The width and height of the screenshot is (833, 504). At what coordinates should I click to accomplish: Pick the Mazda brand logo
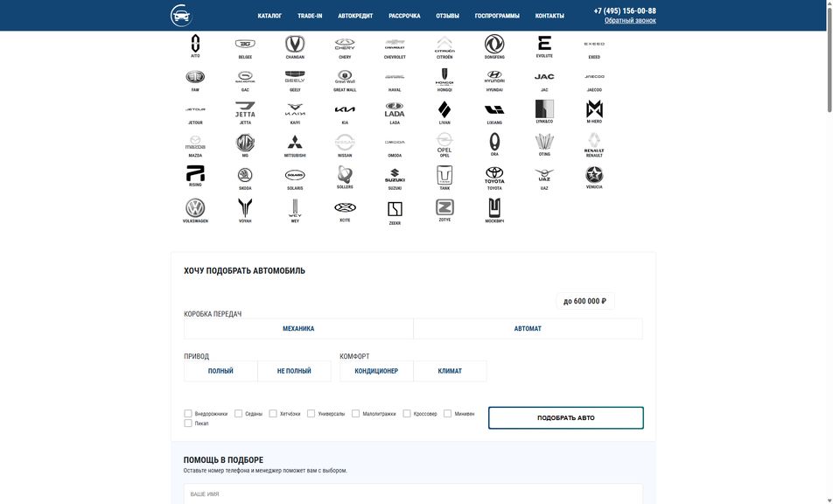195,143
